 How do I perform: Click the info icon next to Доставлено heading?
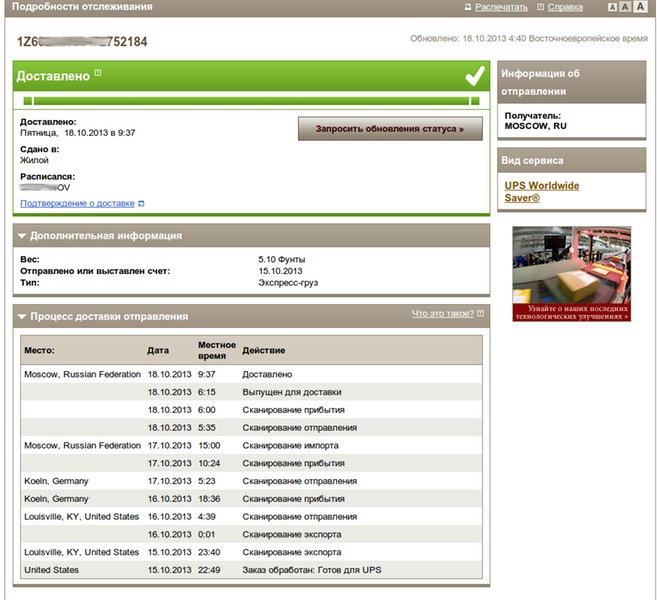(98, 72)
